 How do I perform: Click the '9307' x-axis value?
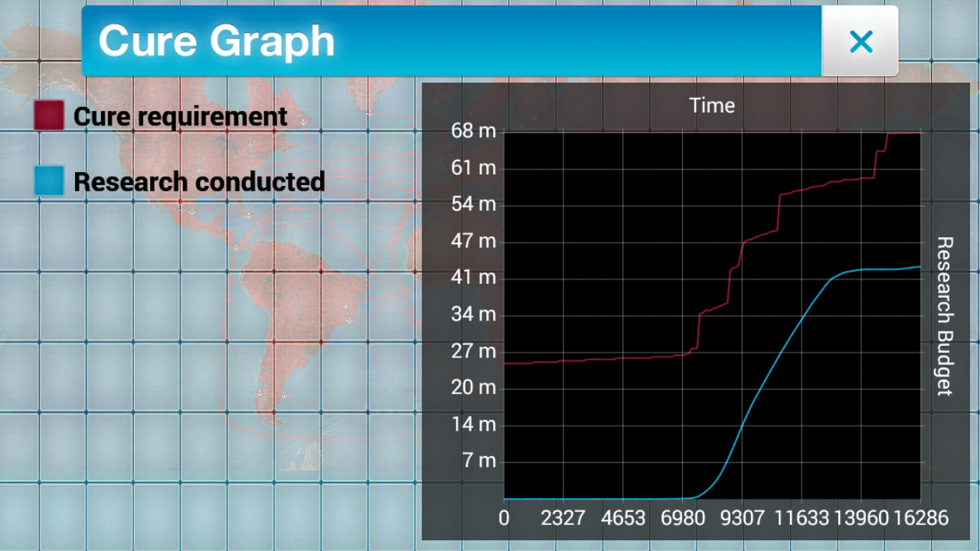(x=742, y=518)
